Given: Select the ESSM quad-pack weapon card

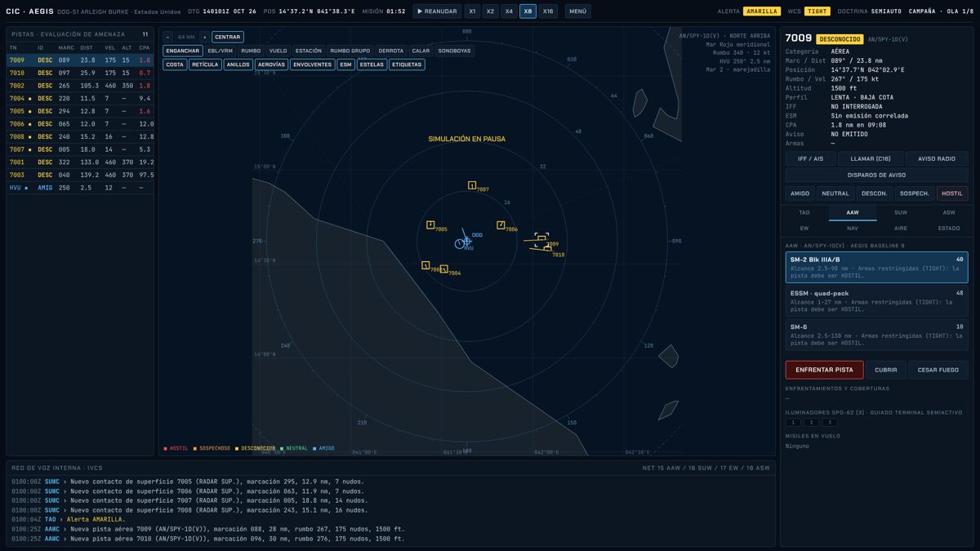Looking at the screenshot, I should click(x=877, y=300).
